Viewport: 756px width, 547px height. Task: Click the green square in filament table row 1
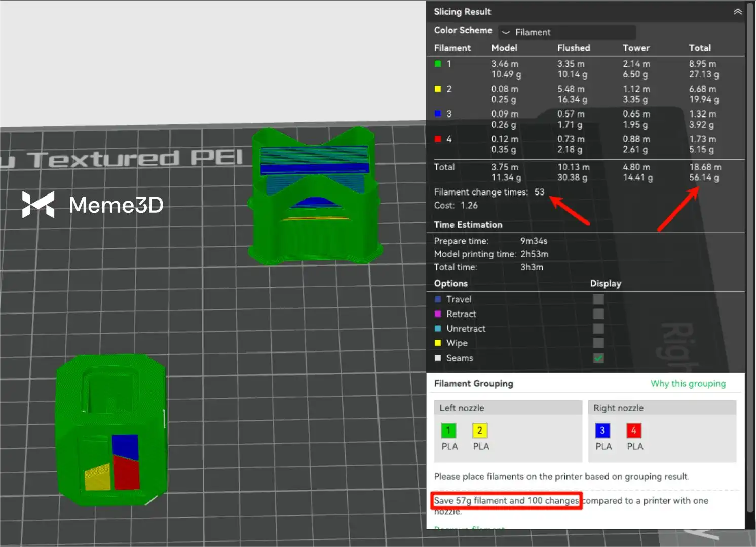[x=438, y=64]
